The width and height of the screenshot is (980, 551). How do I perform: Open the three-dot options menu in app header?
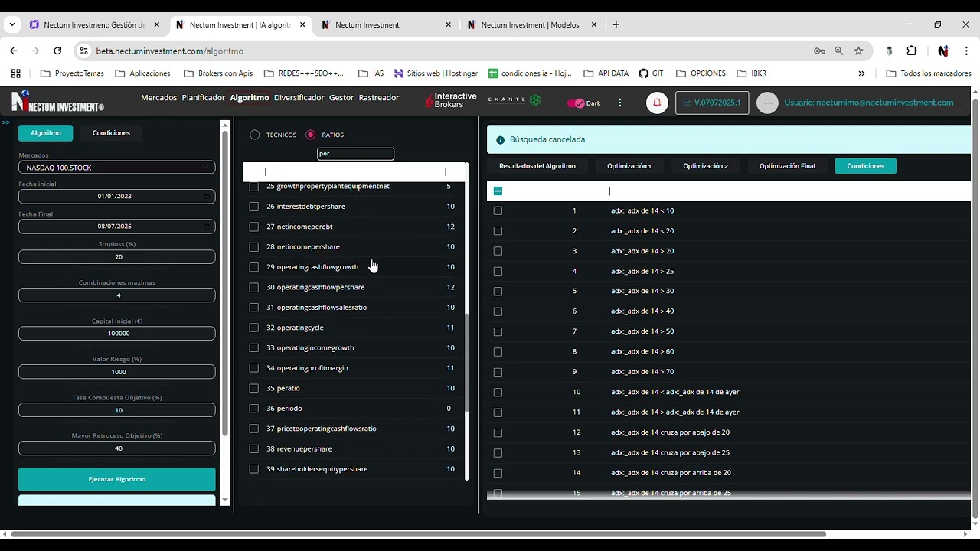(x=619, y=103)
